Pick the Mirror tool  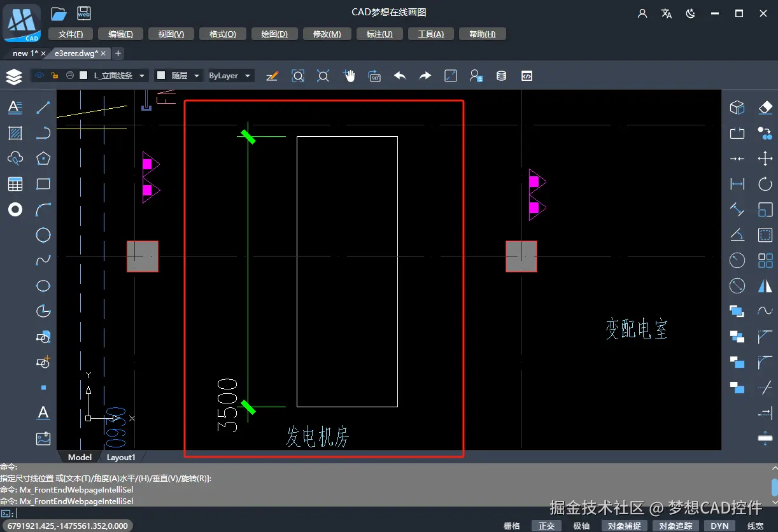pyautogui.click(x=765, y=285)
